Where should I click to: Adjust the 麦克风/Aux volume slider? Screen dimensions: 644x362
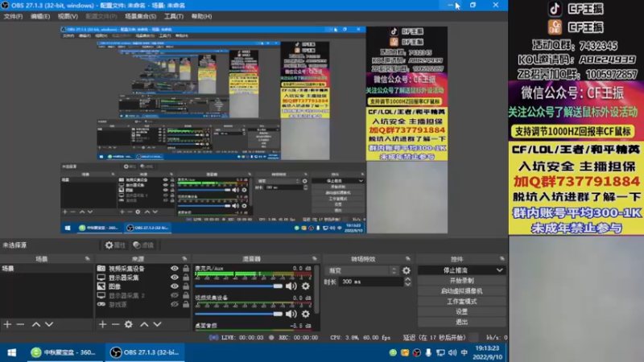click(x=238, y=286)
